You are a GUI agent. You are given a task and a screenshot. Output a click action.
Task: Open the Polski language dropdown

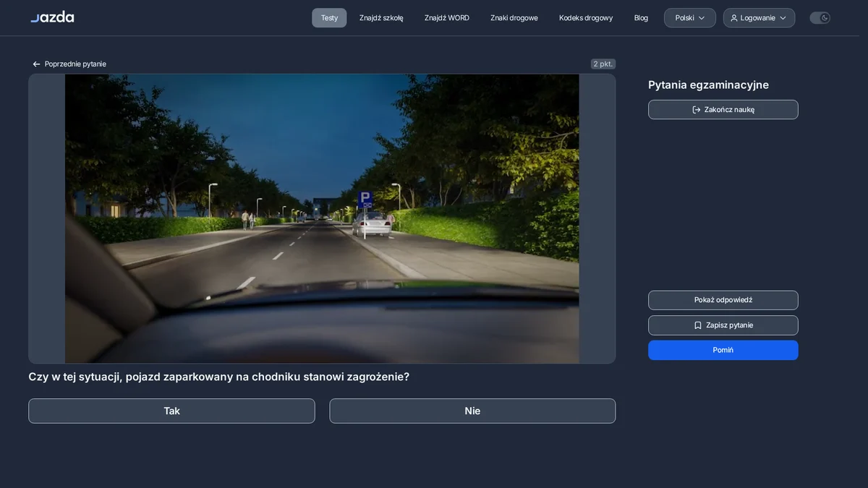[690, 18]
